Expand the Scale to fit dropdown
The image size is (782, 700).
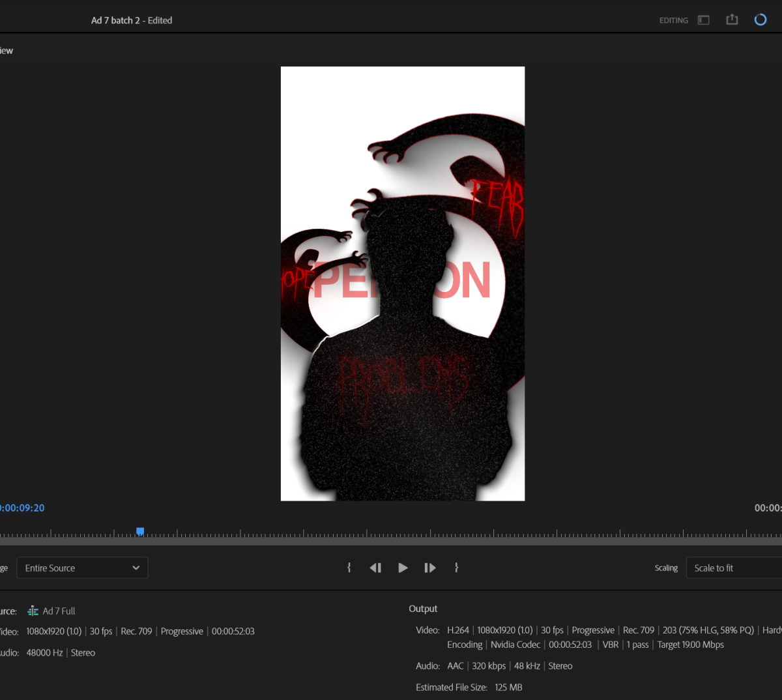[x=733, y=568]
